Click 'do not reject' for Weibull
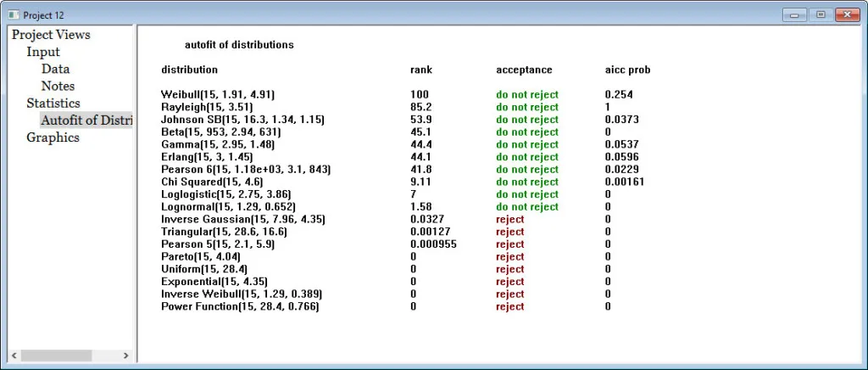This screenshot has width=868, height=370. pyautogui.click(x=527, y=95)
